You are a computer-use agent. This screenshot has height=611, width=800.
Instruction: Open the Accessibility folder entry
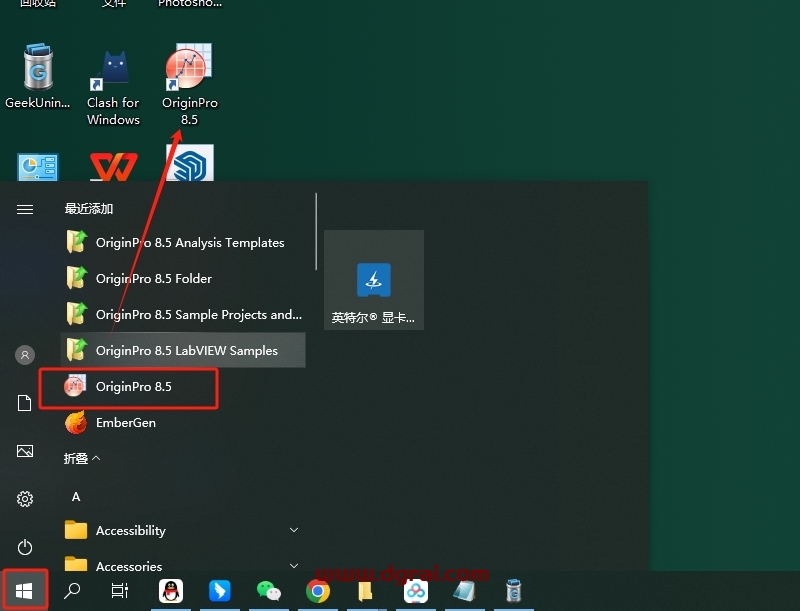183,530
